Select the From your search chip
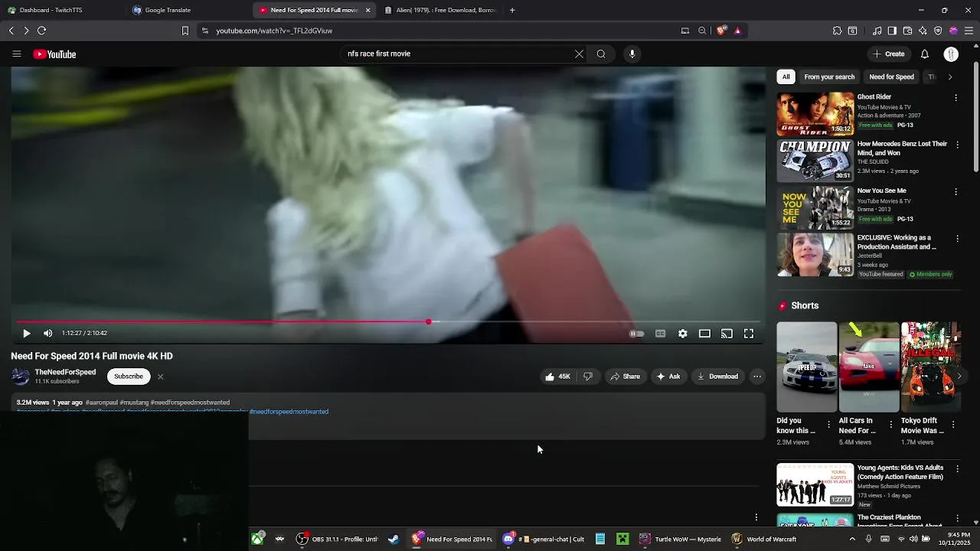 [x=829, y=77]
